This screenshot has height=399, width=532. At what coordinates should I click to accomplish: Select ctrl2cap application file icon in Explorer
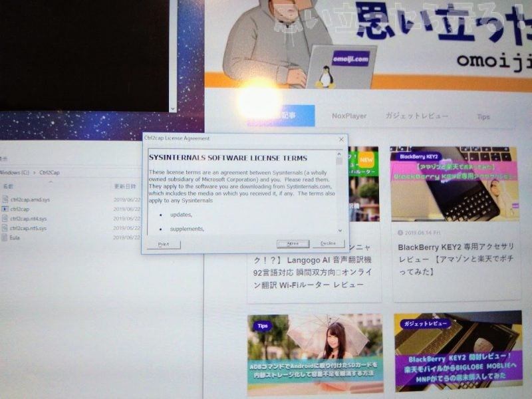pos(5,209)
